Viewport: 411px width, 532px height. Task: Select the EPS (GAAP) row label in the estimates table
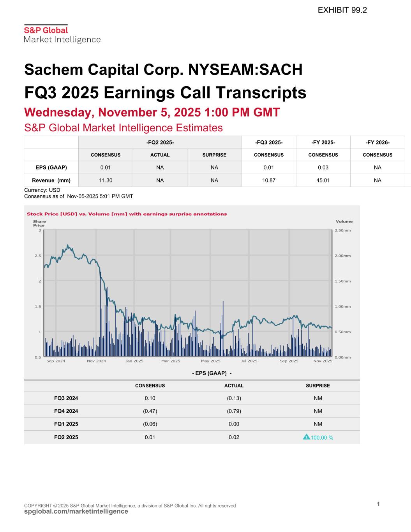click(51, 168)
